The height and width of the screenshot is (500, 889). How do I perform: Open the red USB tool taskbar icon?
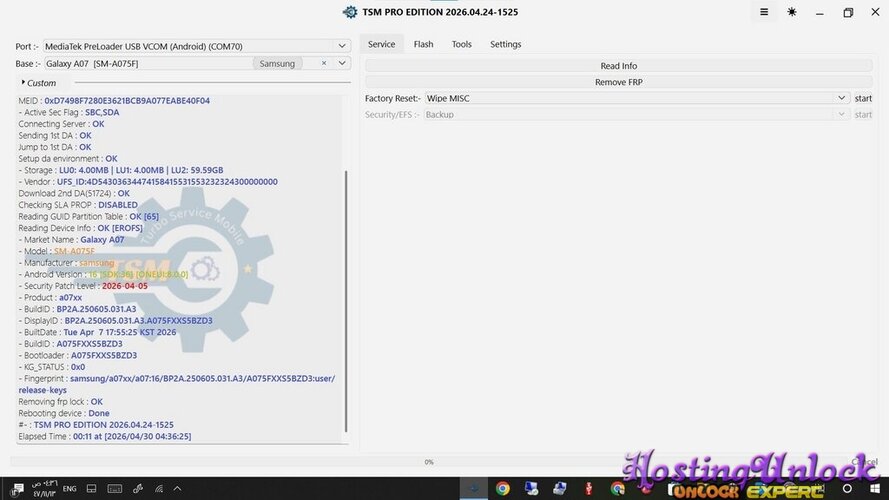(x=589, y=489)
